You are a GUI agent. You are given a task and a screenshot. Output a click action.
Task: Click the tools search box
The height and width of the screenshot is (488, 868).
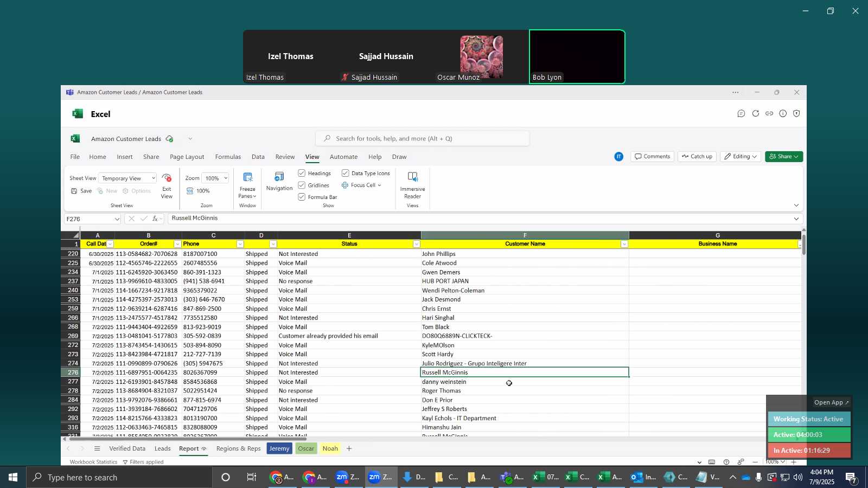pos(423,139)
